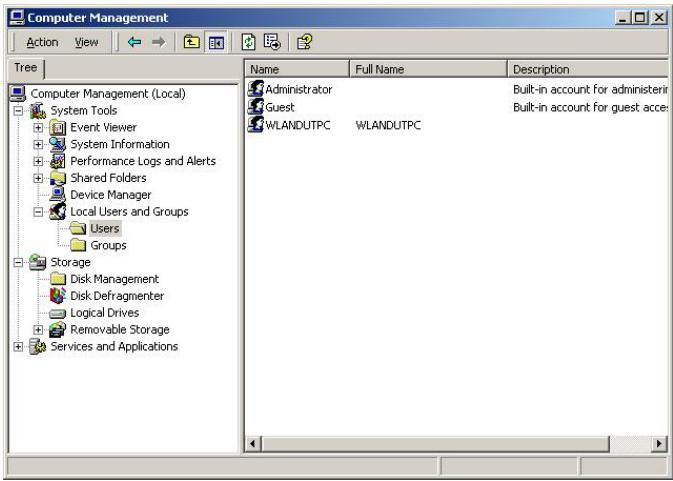673x481 pixels.
Task: Click horizontal scrollbar left arrow
Action: (x=253, y=443)
